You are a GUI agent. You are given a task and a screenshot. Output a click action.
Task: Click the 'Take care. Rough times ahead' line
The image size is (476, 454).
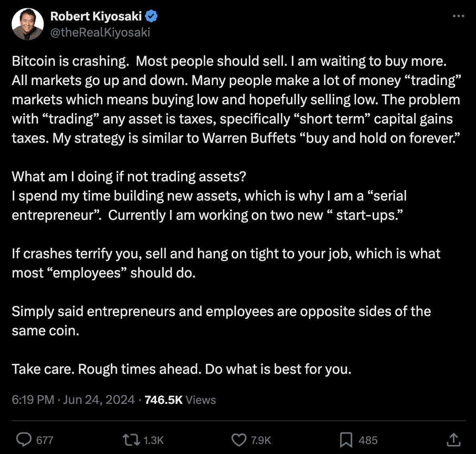[181, 369]
